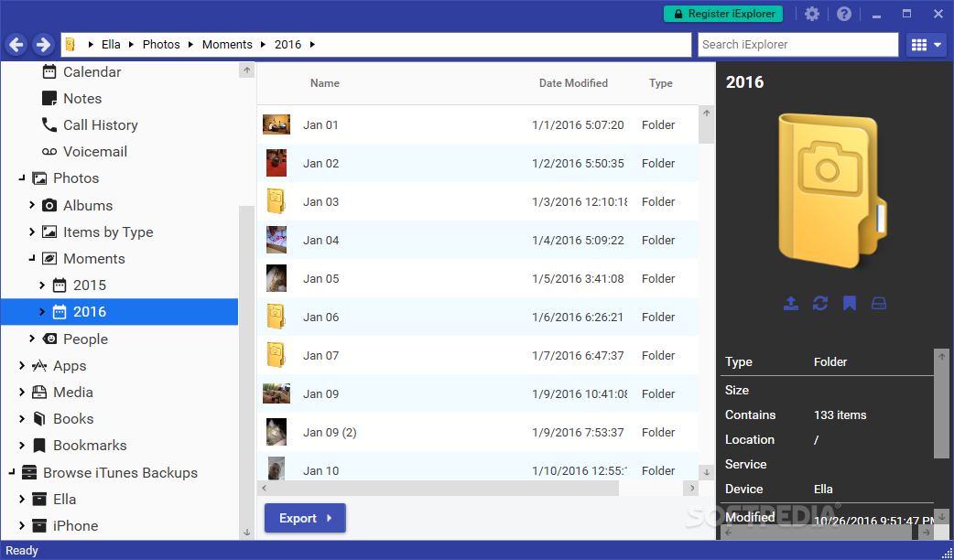Click the Voicemail icon in sidebar
The width and height of the screenshot is (954, 560).
click(49, 151)
